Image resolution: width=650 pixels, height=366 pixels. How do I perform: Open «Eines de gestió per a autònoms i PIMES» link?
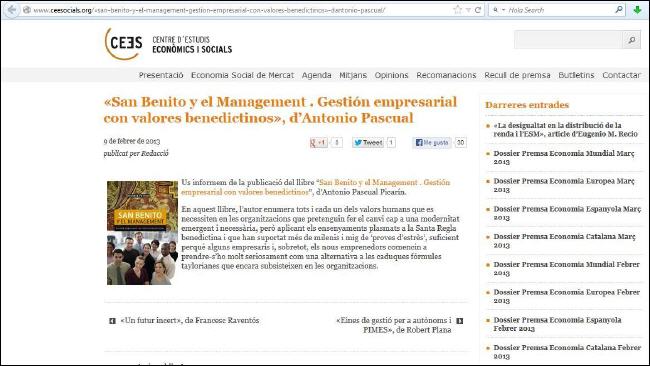(x=394, y=325)
